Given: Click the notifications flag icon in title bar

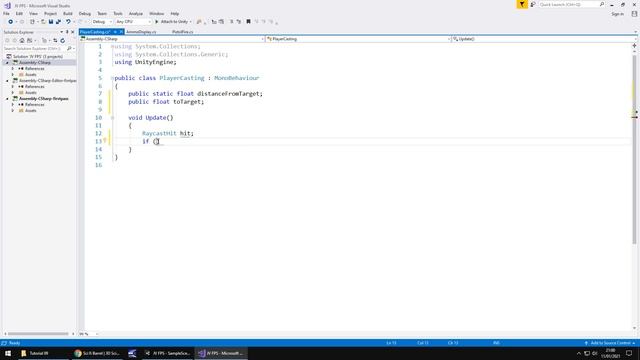Looking at the screenshot, I should 522,4.
